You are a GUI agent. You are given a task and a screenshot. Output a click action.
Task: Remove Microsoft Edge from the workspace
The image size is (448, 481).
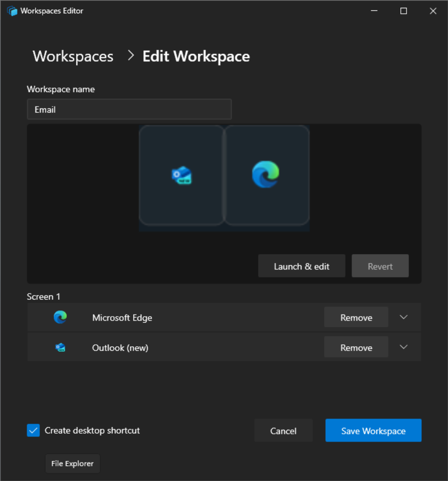[x=356, y=317]
